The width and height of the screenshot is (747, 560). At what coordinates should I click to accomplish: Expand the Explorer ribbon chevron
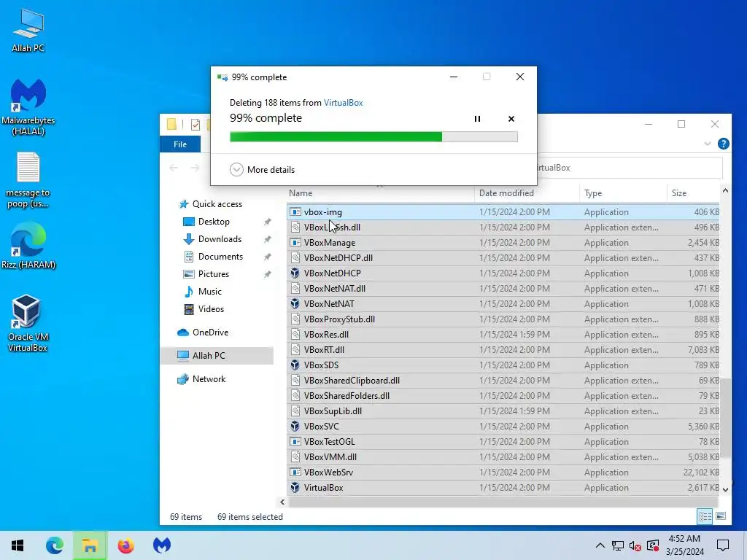click(x=708, y=144)
